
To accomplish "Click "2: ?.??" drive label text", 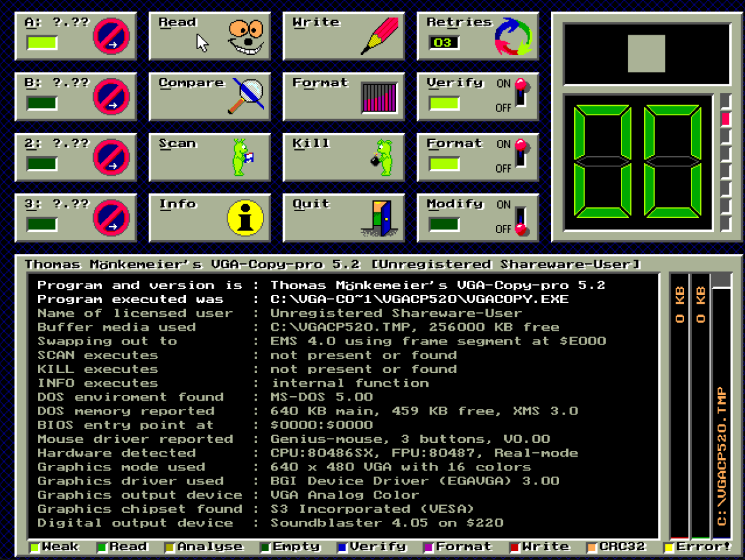I will pyautogui.click(x=57, y=144).
